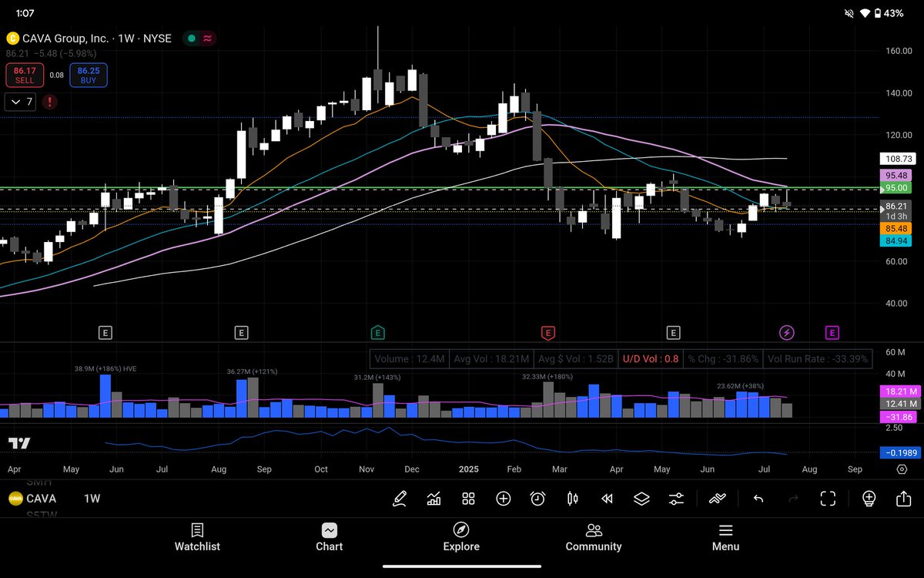The height and width of the screenshot is (578, 924).
Task: Tap the 18.21 M volume average label
Action: click(x=899, y=391)
